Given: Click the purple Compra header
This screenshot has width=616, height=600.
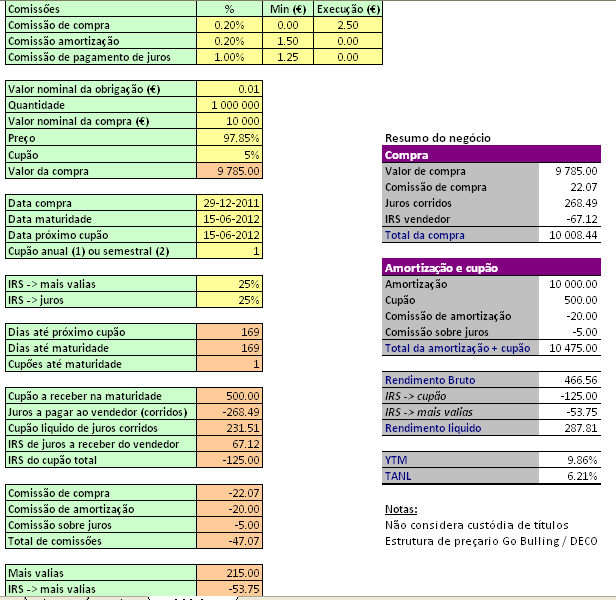Looking at the screenshot, I should [x=491, y=154].
